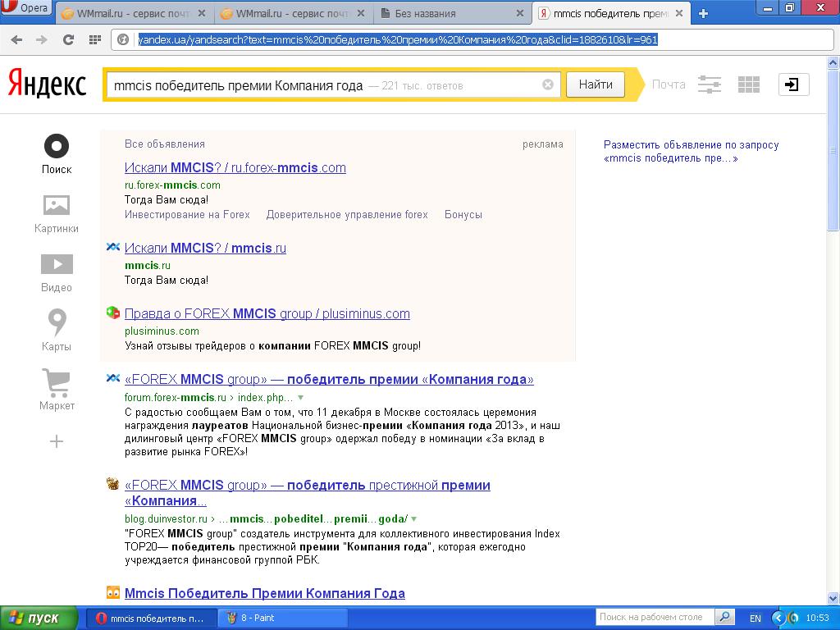The image size is (840, 630).
Task: Open the 'Все объявления' link
Action: click(164, 144)
